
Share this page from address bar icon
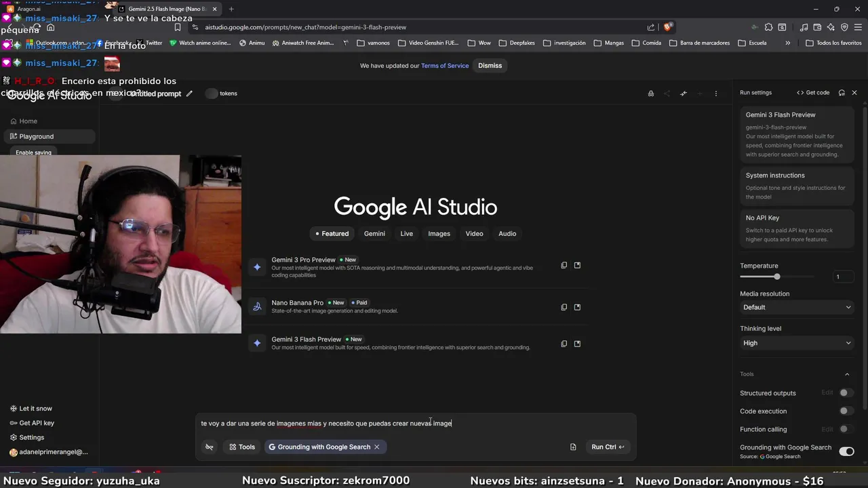coord(651,27)
